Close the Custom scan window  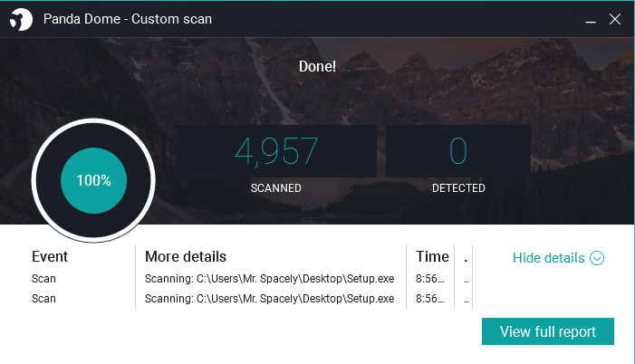coord(615,19)
